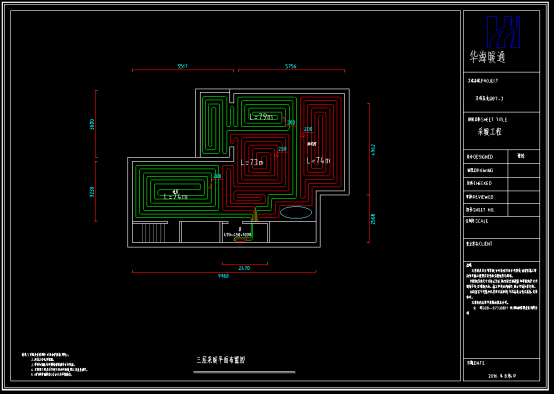Select the blue ellipse near the plan bottom
The image size is (554, 394).
click(x=296, y=213)
